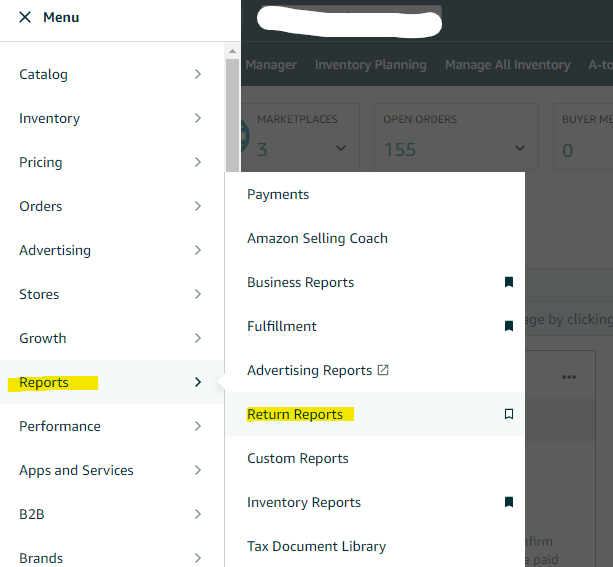Image resolution: width=613 pixels, height=567 pixels.
Task: Click Marketplaces count 3
Action: [x=262, y=150]
